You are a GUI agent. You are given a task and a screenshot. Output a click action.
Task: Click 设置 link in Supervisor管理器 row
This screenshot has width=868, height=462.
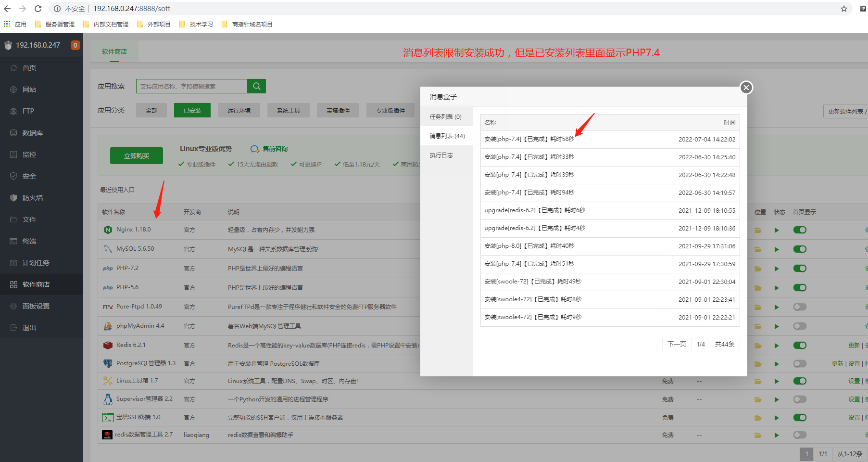(854, 399)
